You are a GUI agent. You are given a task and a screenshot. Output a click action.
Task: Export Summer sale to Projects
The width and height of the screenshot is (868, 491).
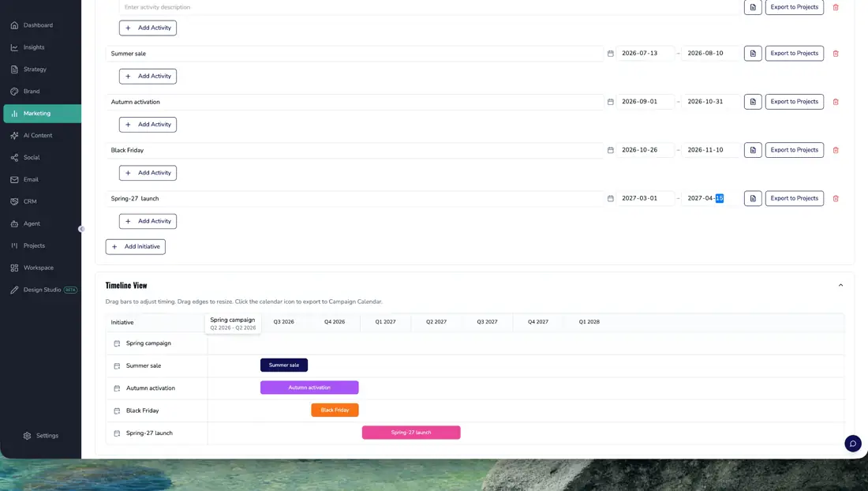(795, 53)
